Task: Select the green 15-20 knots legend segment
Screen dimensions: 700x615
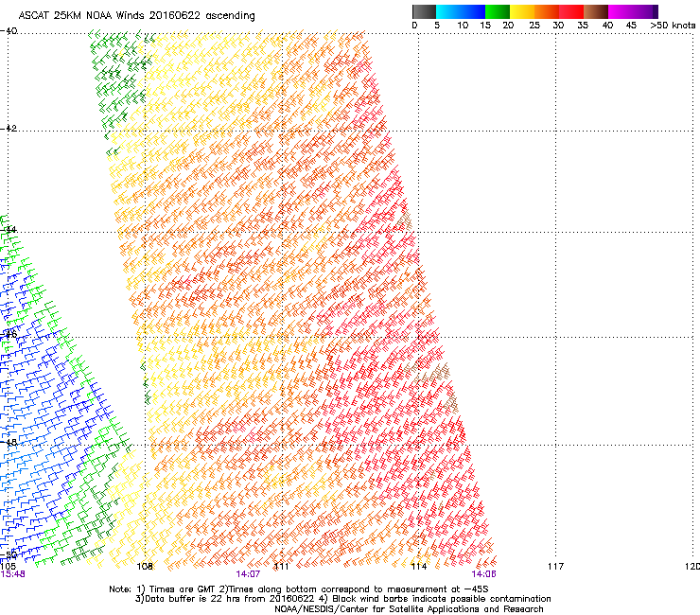Action: (x=498, y=11)
